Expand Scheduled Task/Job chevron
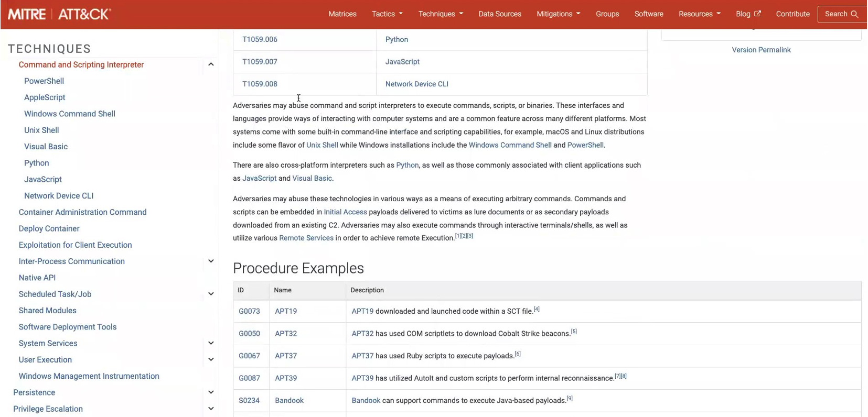 pyautogui.click(x=211, y=294)
